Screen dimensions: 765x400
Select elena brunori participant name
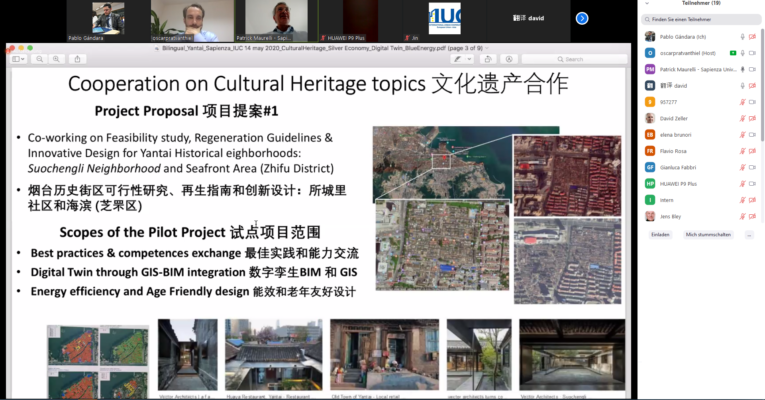676,135
